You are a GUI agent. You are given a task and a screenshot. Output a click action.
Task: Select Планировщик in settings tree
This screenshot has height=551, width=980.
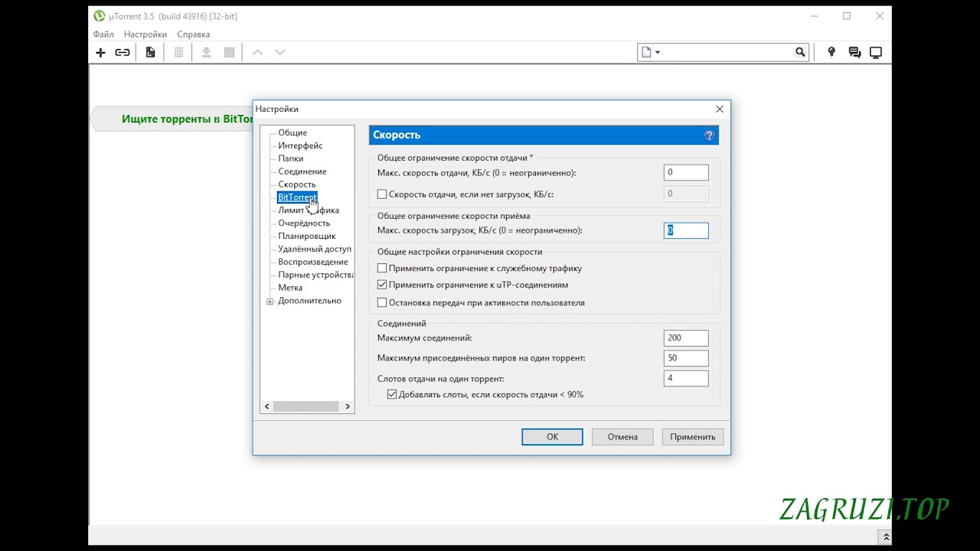(x=307, y=236)
